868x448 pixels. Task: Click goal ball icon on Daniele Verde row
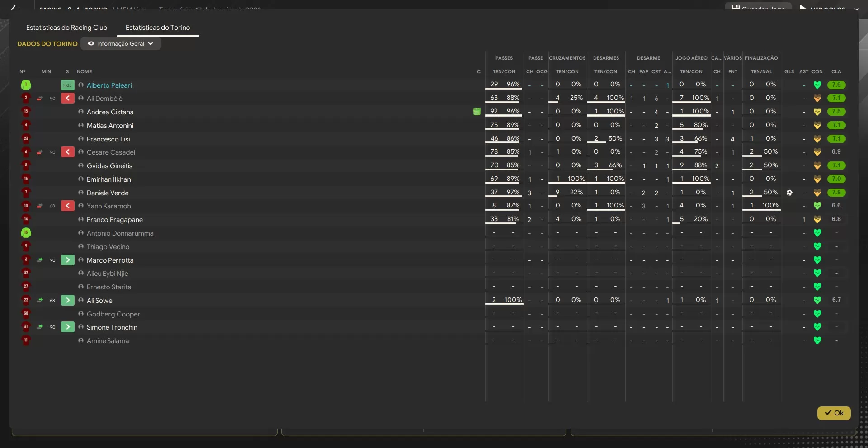[x=789, y=193]
